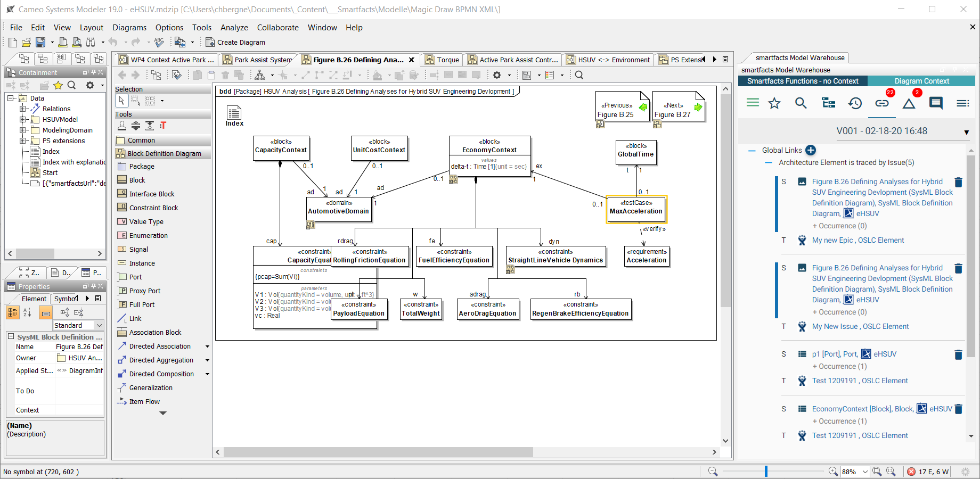Open the Directed Association dropdown arrow
This screenshot has height=479, width=980.
point(207,346)
